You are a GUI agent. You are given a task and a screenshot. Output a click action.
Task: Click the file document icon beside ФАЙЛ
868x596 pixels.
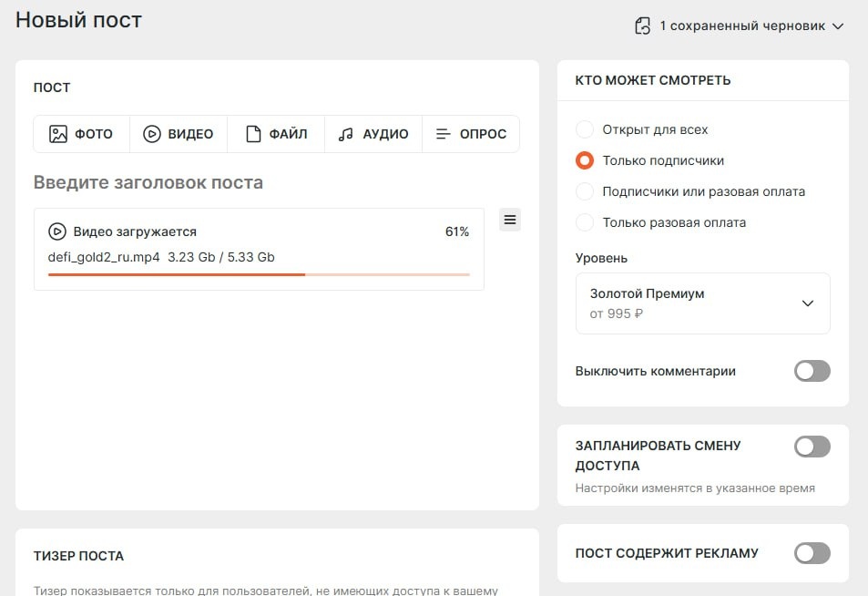pos(253,134)
